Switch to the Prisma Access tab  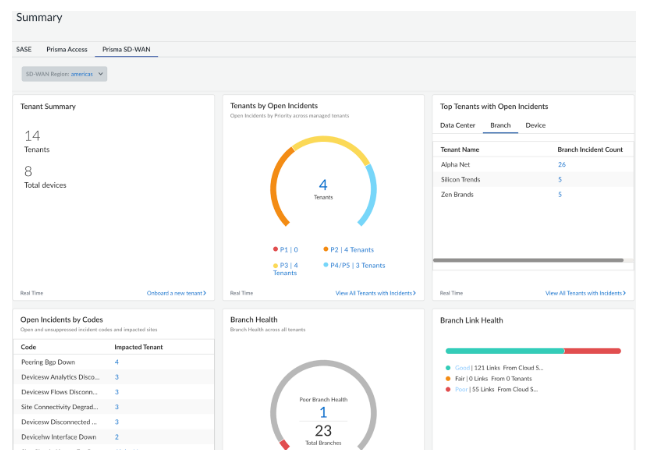click(67, 48)
